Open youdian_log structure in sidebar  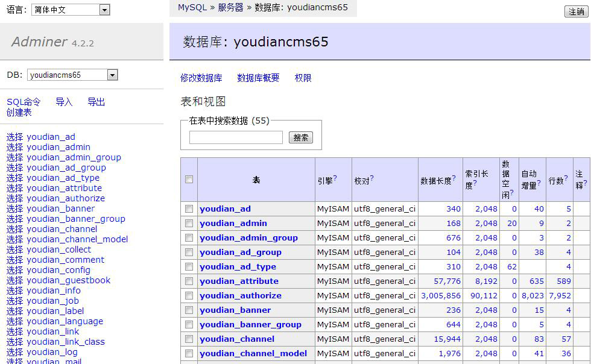pos(52,352)
